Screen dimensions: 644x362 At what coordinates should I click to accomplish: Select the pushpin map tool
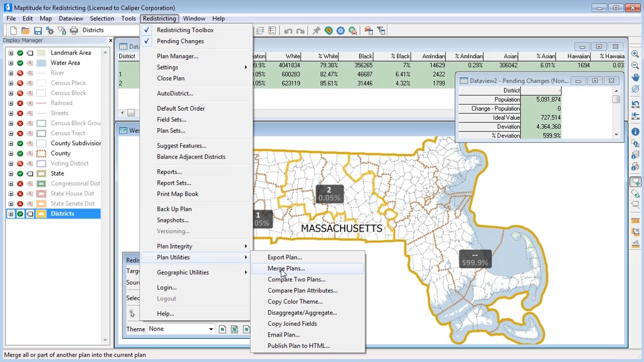316,30
